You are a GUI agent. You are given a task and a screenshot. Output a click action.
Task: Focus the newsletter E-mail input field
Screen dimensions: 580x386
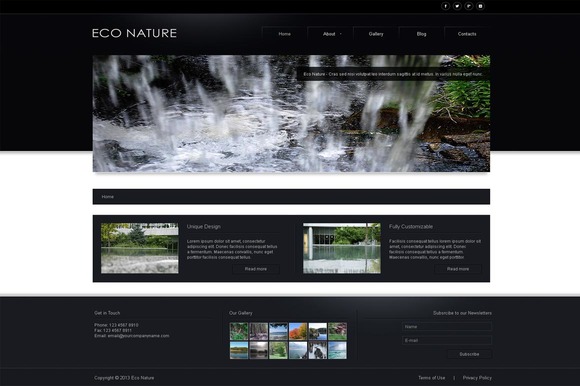click(447, 340)
